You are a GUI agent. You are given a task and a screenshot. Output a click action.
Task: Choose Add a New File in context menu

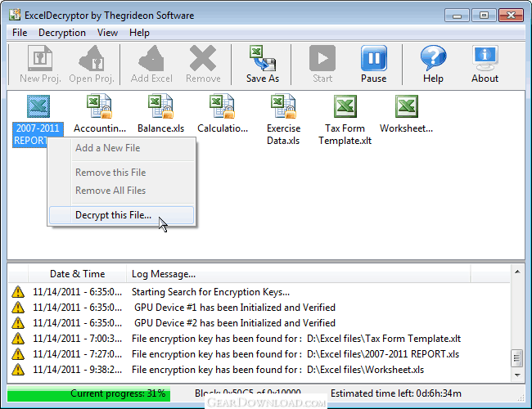click(121, 148)
